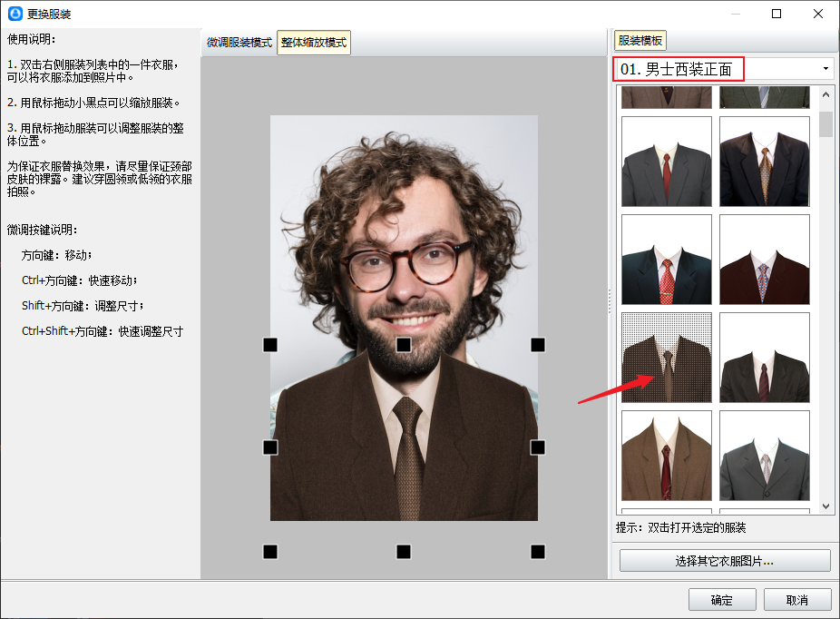Select the black suit with gold tie thumbnail
This screenshot has width=840, height=619.
(x=765, y=162)
